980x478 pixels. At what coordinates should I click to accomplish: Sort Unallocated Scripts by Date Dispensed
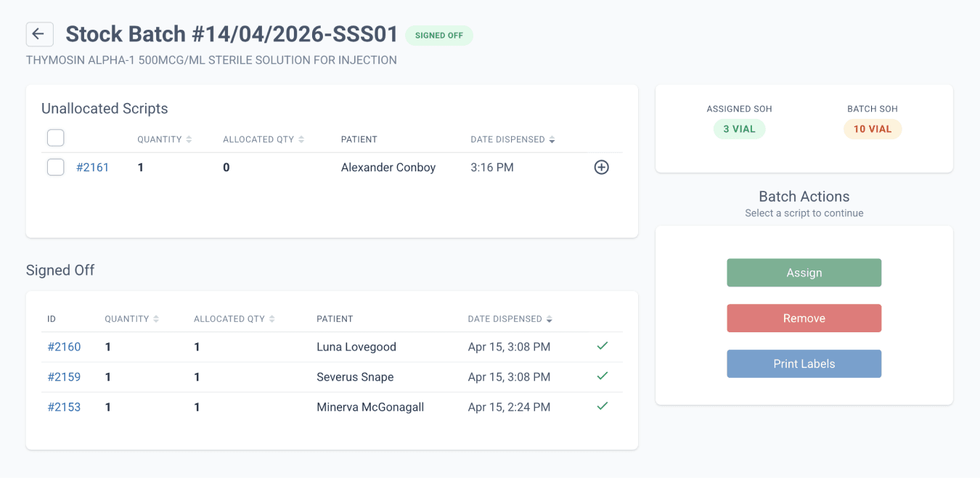513,139
